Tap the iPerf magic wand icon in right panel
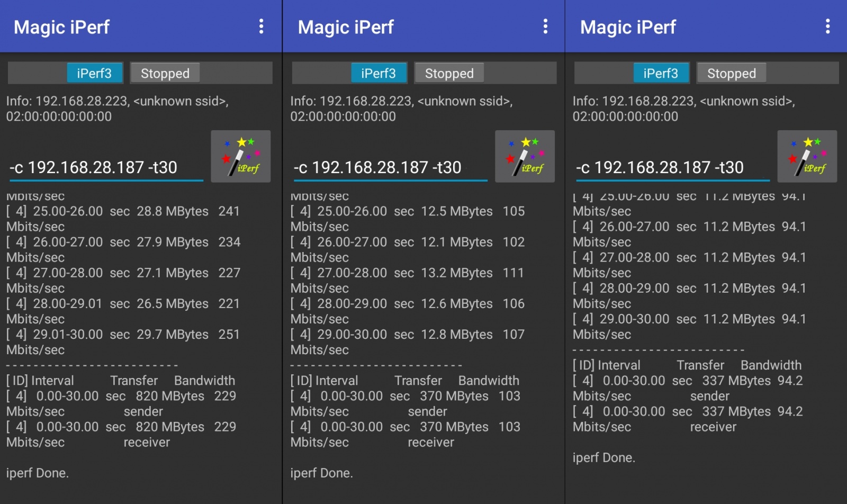 point(807,156)
